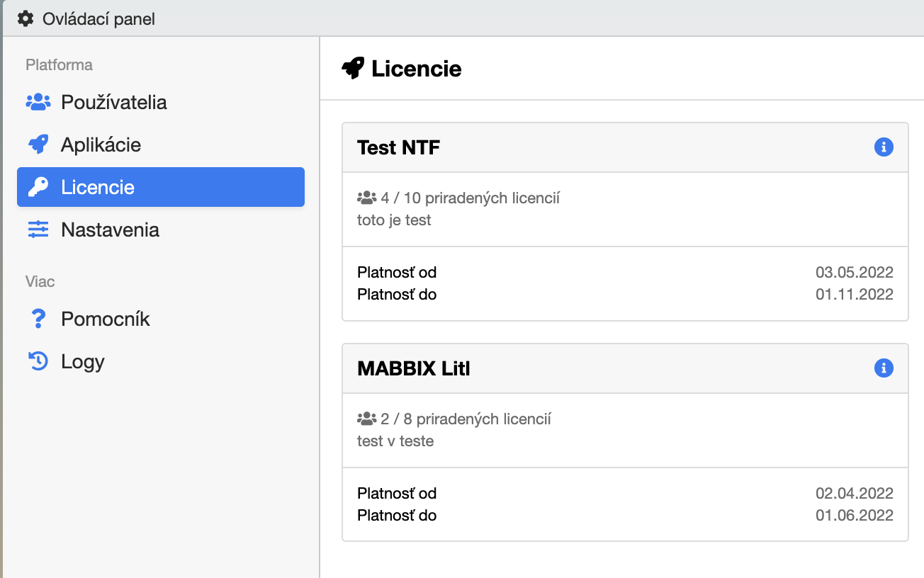
Task: Select the Test NTF license title
Action: coord(398,147)
